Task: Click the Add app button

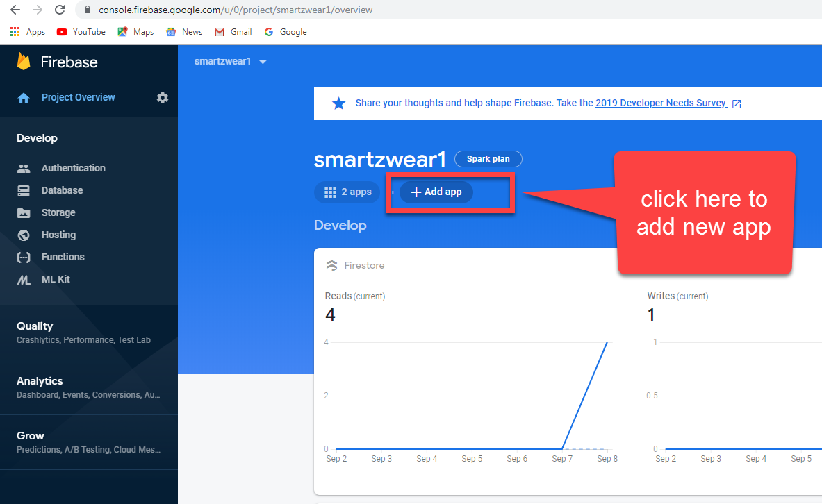Action: tap(436, 192)
